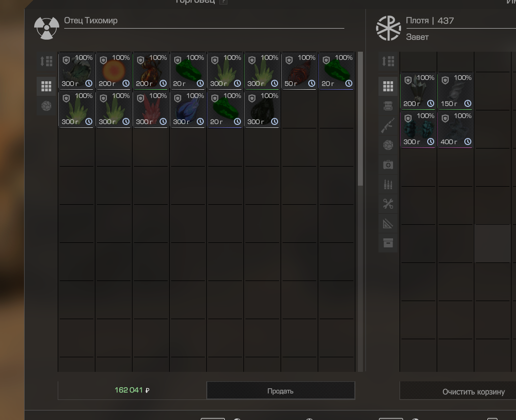The width and height of the screenshot is (516, 420).
Task: Click clock icon on the black 300г artifact
Action: 275,122
